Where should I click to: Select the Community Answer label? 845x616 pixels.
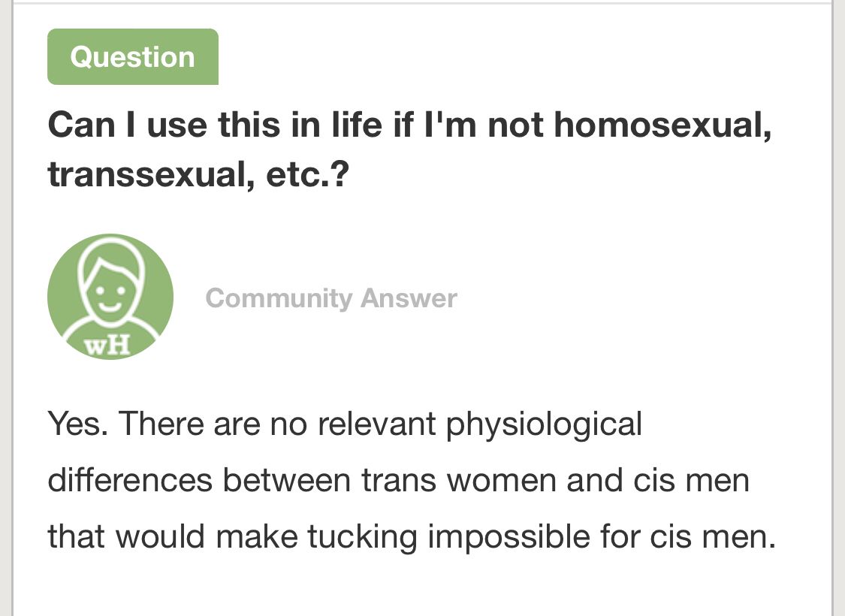[x=331, y=298]
